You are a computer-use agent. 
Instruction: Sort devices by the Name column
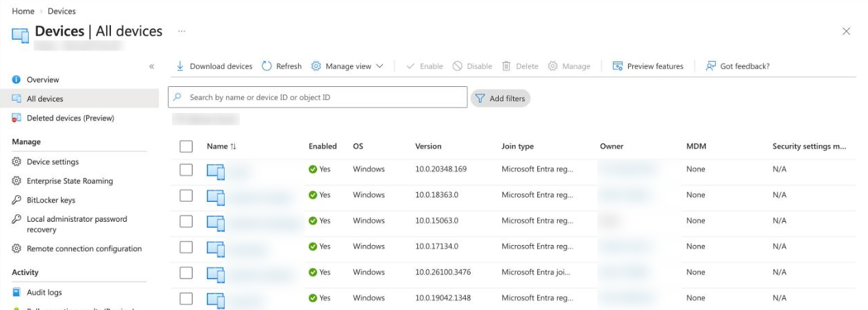[221, 146]
